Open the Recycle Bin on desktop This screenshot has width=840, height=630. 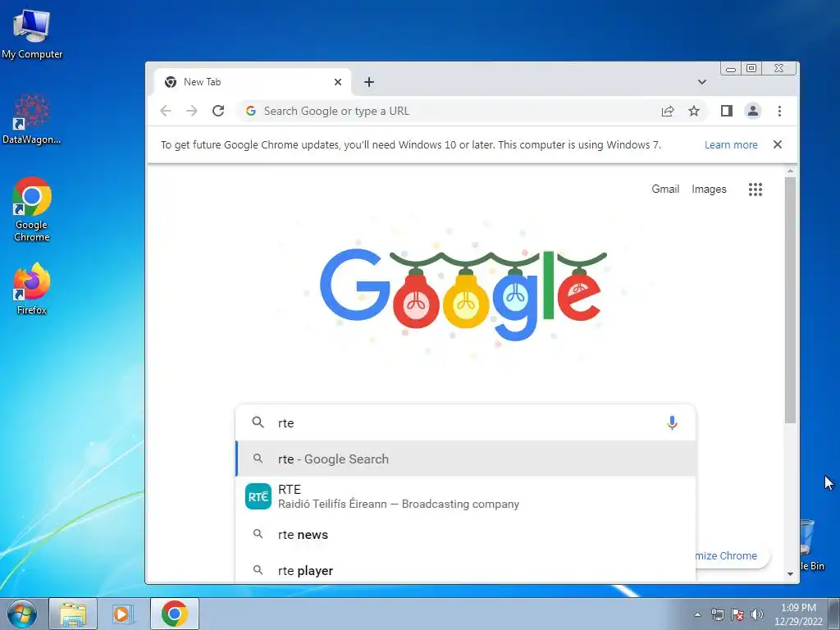click(x=811, y=544)
